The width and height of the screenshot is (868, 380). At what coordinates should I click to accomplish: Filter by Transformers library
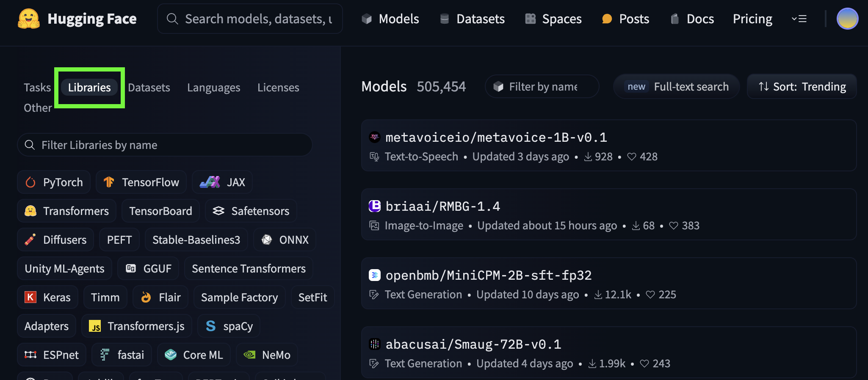point(67,211)
